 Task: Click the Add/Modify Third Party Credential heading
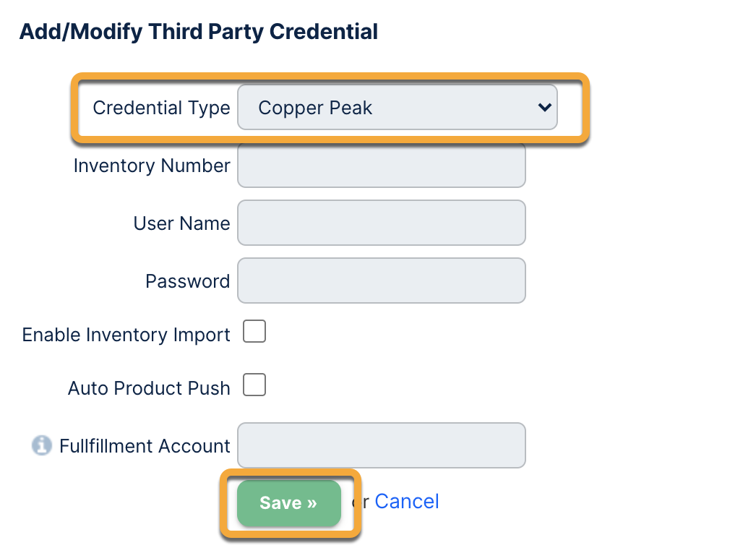pos(198,32)
